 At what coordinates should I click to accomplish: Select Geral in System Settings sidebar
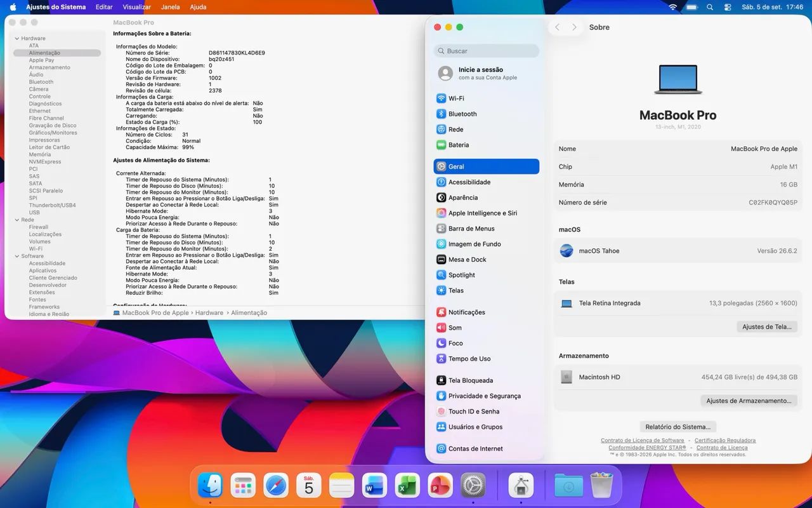pos(487,166)
